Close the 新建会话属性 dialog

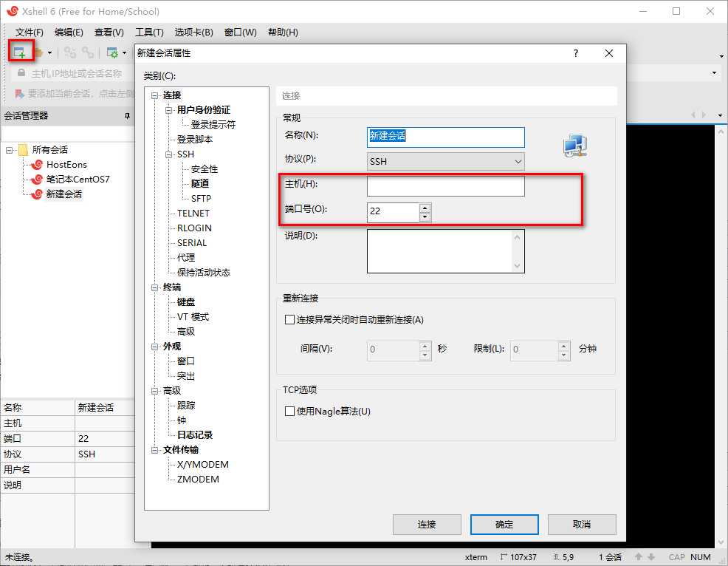pyautogui.click(x=608, y=53)
